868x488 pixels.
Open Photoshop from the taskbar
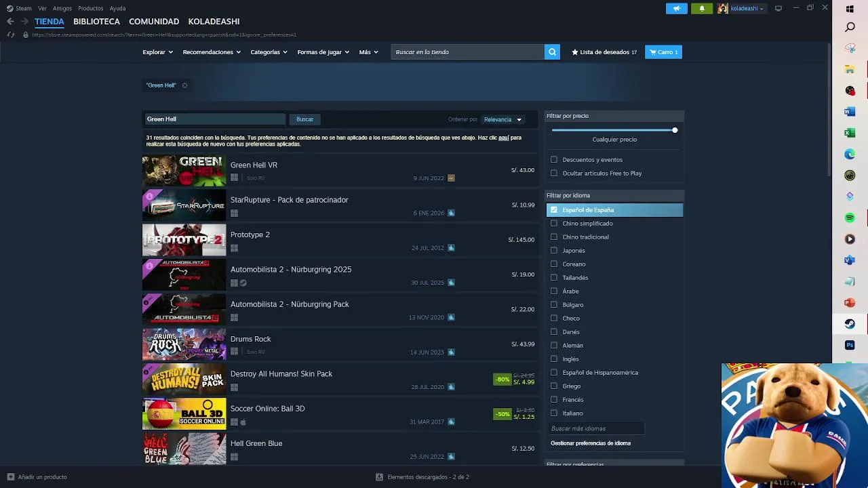pyautogui.click(x=850, y=345)
